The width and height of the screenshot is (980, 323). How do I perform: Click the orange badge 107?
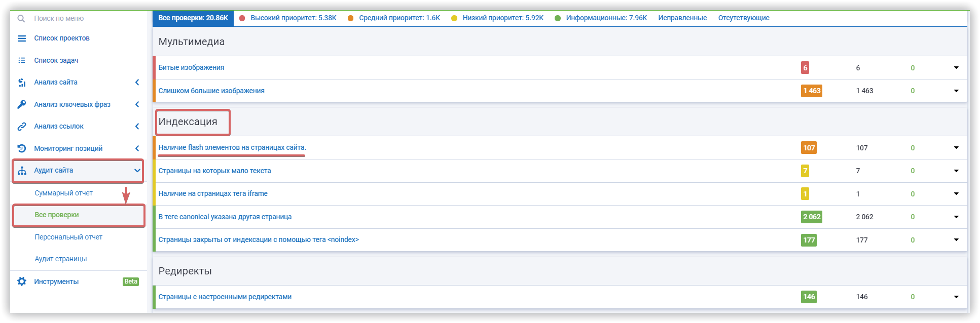tap(809, 148)
